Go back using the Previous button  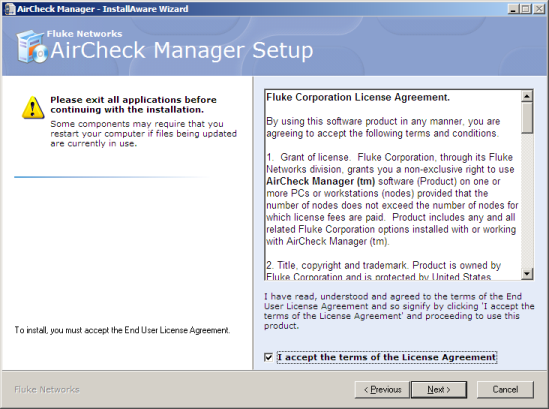(382, 389)
